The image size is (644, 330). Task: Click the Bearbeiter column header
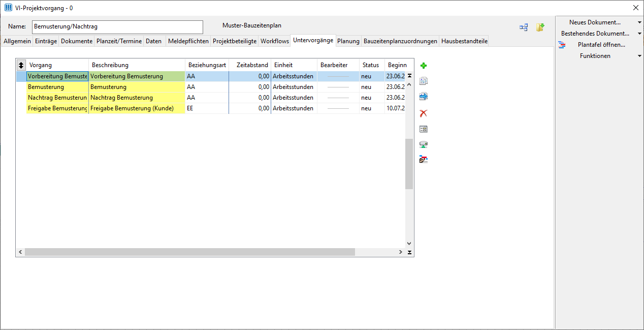(x=338, y=65)
